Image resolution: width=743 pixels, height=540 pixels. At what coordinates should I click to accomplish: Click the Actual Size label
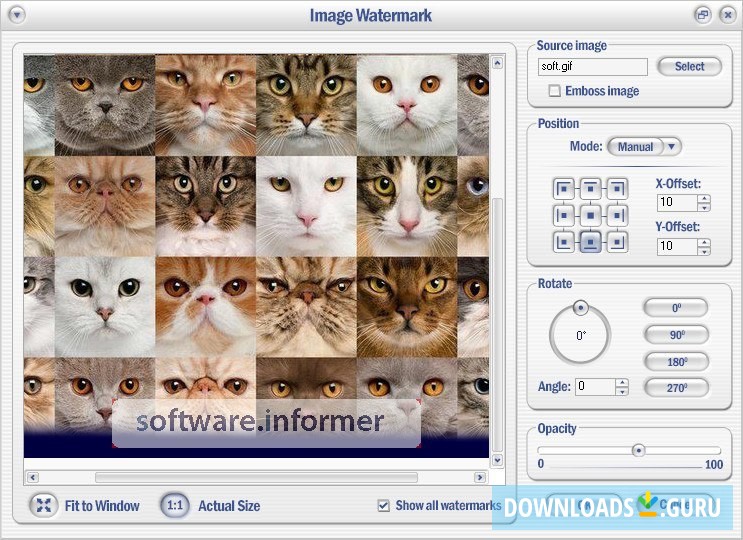[229, 506]
